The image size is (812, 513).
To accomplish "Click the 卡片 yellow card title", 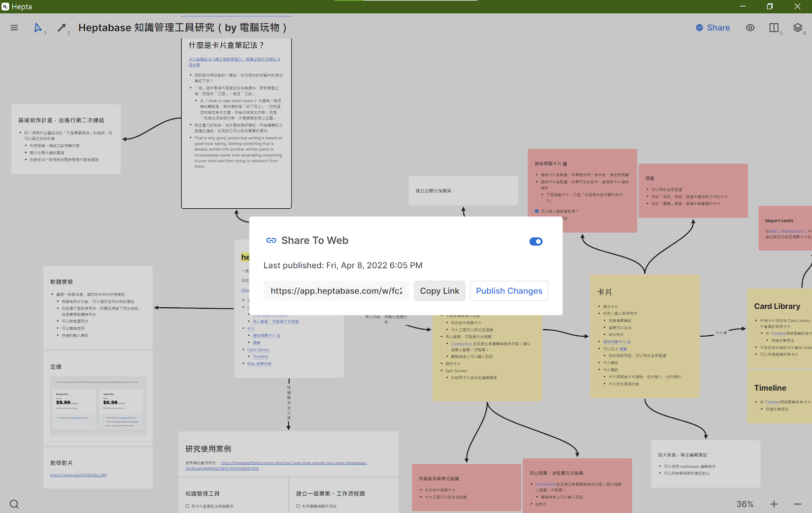I will click(x=604, y=293).
